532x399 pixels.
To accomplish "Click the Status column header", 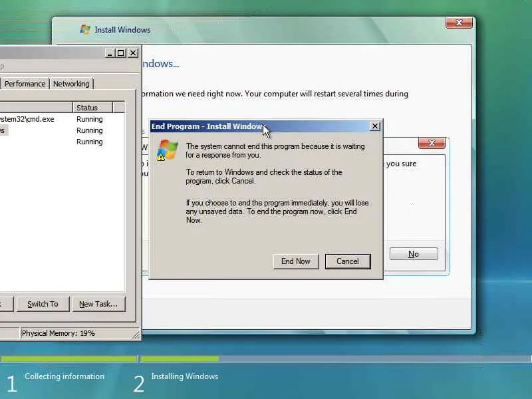I will coord(92,108).
